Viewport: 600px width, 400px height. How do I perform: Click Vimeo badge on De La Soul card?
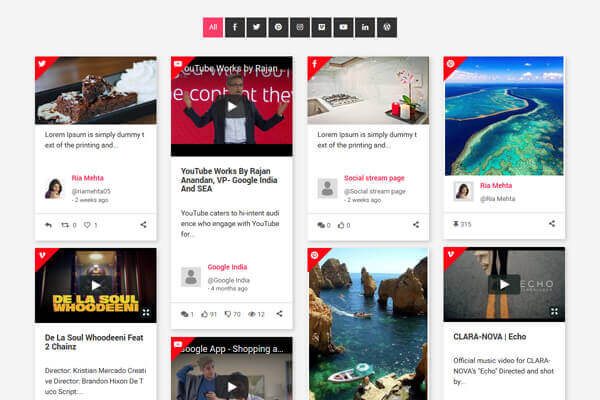(x=42, y=255)
